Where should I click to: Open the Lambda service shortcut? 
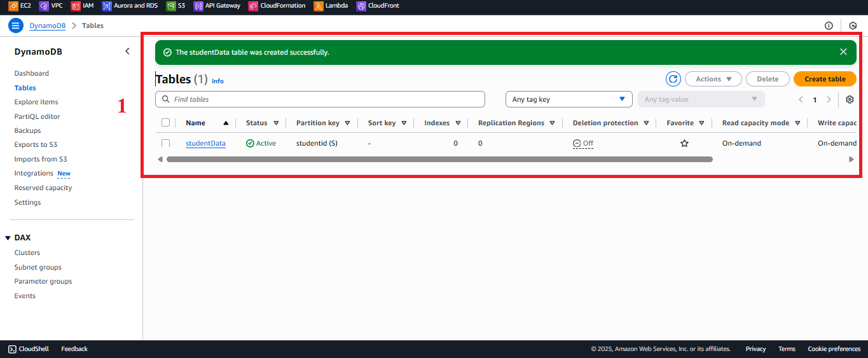(331, 6)
